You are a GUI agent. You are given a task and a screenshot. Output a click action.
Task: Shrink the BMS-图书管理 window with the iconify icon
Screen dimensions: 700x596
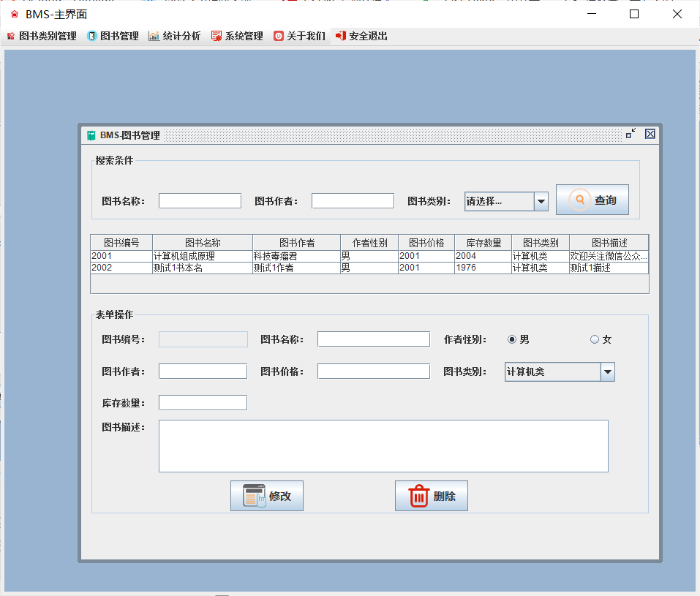tap(631, 134)
